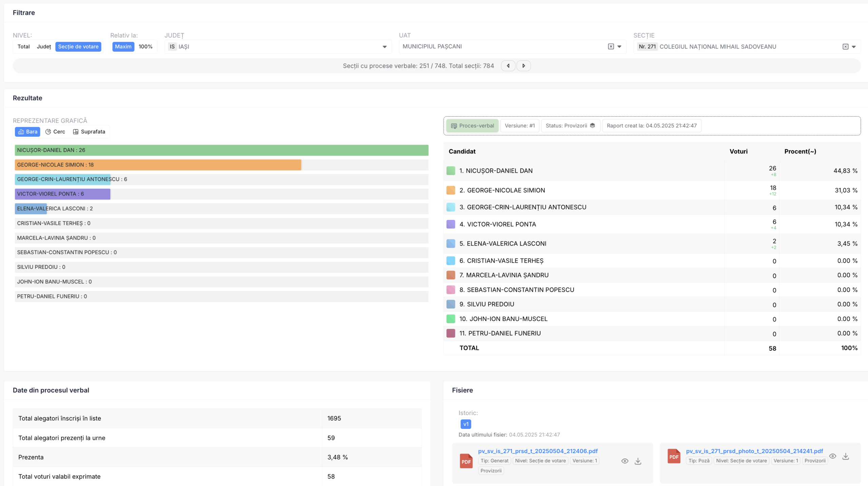The height and width of the screenshot is (486, 868).
Task: Download the prsd_photo PDF file
Action: pos(846,456)
